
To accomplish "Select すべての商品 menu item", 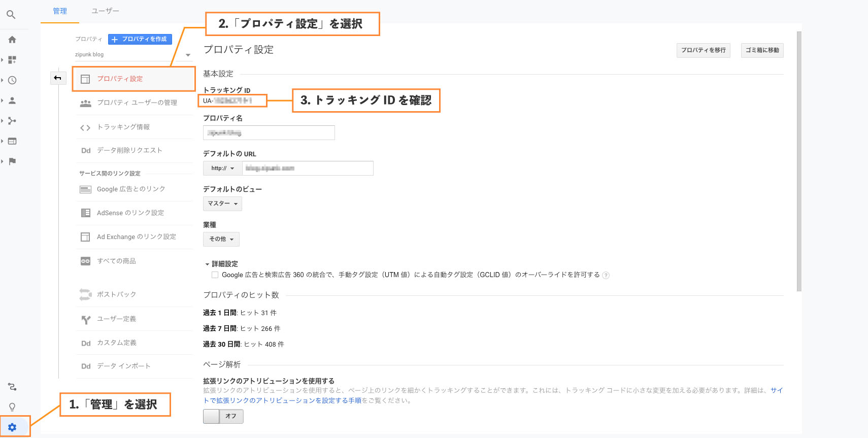I will tap(134, 261).
